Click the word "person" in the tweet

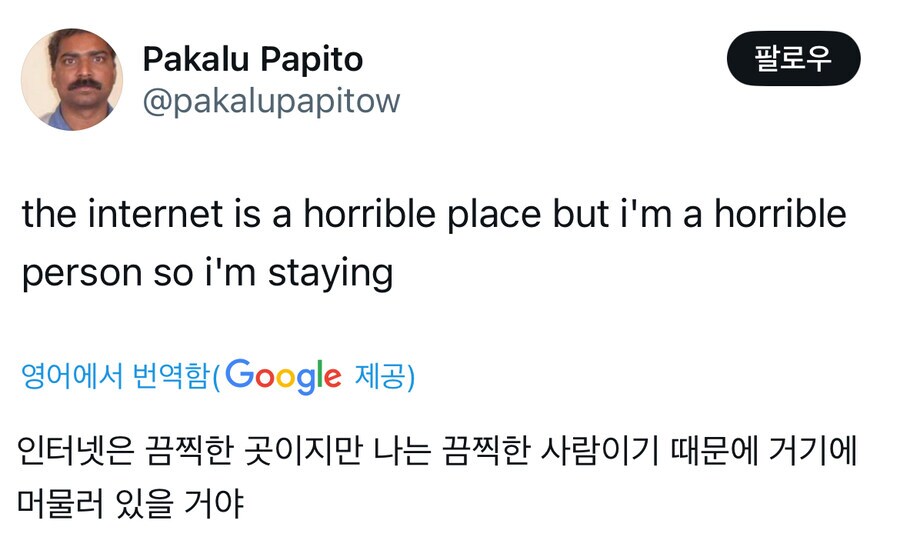78,272
